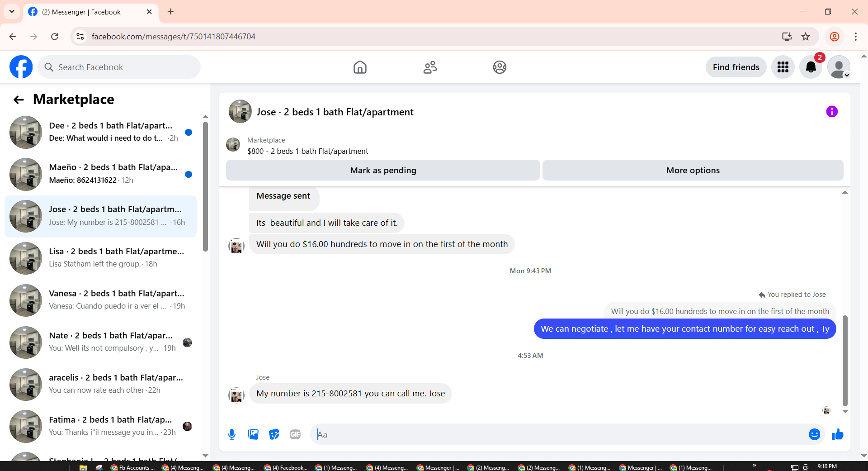Open the GIF picker
The width and height of the screenshot is (868, 471).
[x=295, y=434]
